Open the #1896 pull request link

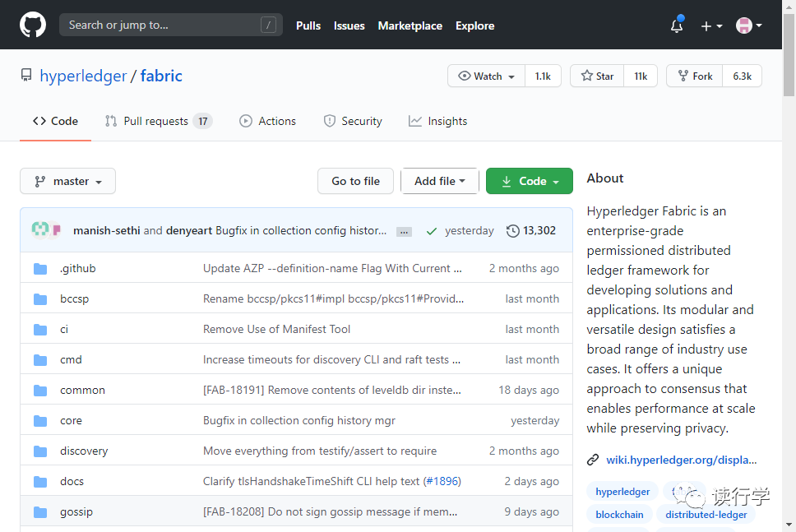click(x=442, y=481)
